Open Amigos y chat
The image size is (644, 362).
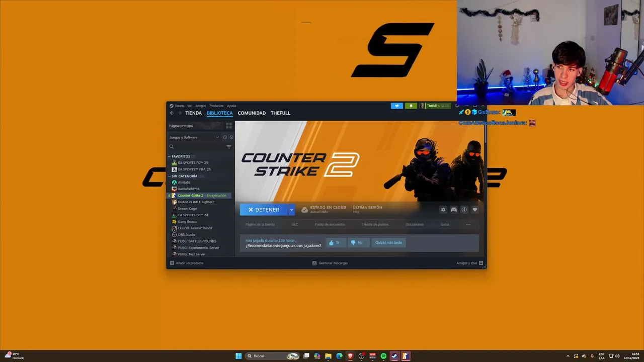469,263
